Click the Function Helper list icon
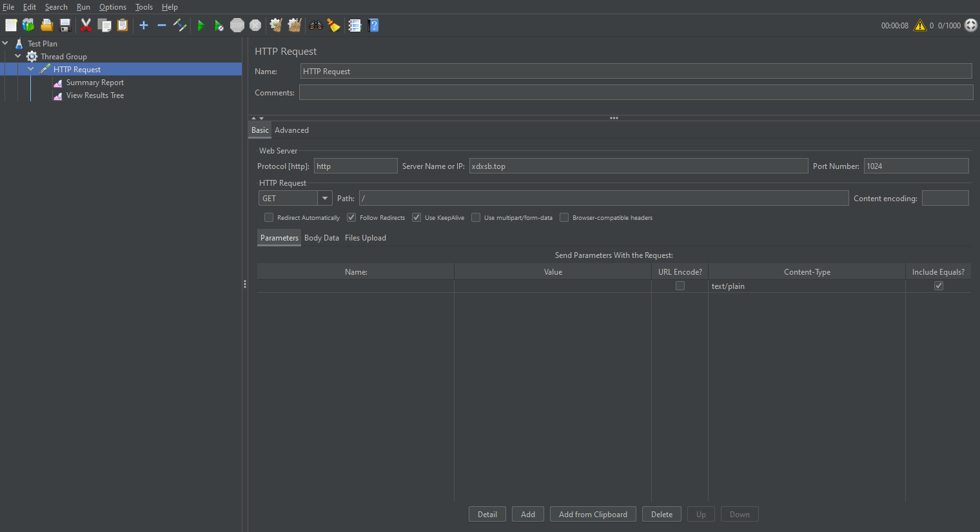Screen dimensions: 980x532 [x=355, y=26]
